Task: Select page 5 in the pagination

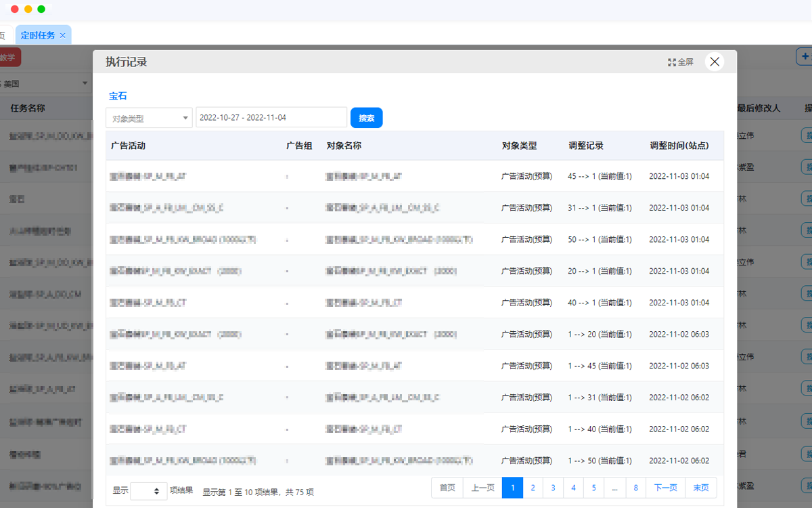Action: point(593,488)
